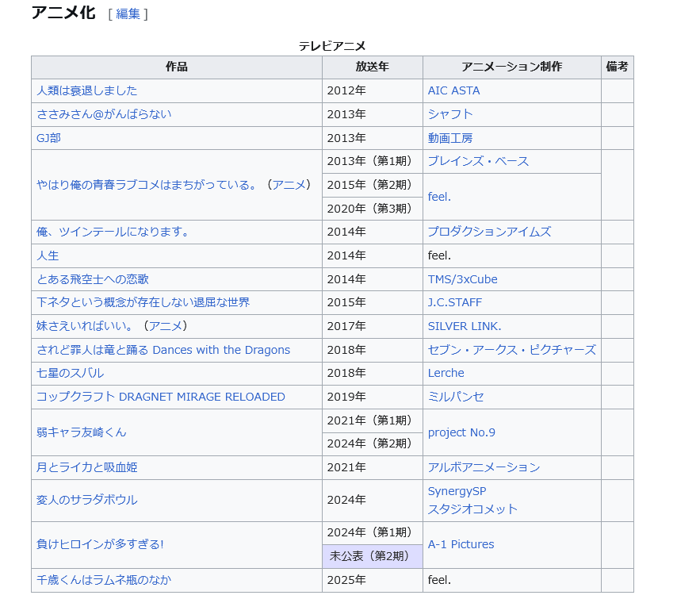Open 千歳くんはラムネ瓶のなか link
The height and width of the screenshot is (599, 700).
click(103, 580)
